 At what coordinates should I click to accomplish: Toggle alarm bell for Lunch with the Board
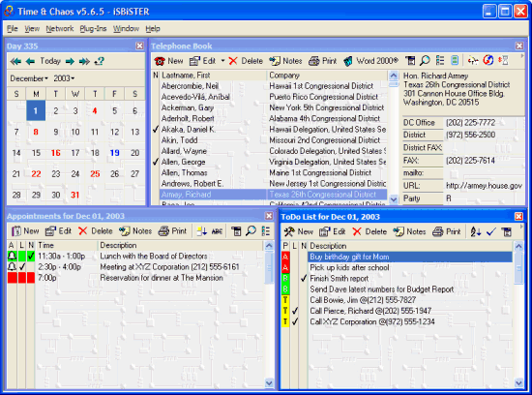(12, 257)
